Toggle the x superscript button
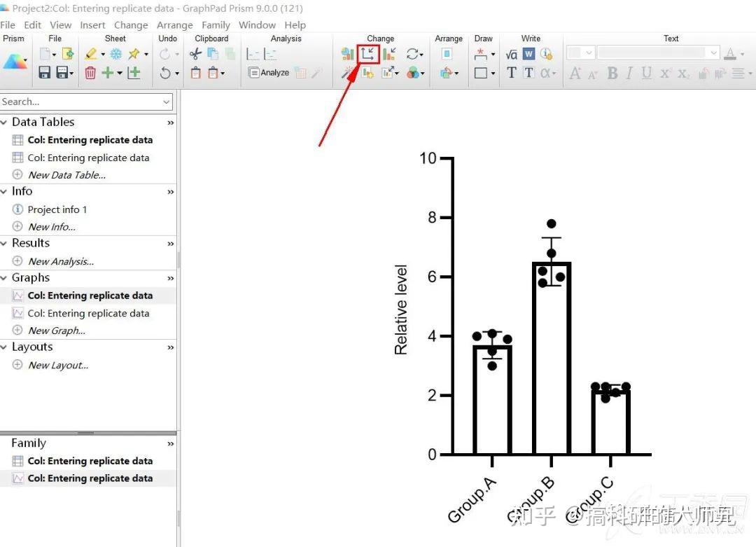Viewport: 756px width, 547px height. 665,73
